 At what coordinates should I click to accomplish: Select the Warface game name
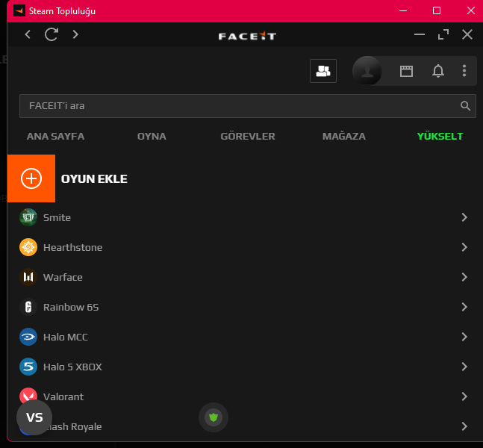tap(63, 277)
